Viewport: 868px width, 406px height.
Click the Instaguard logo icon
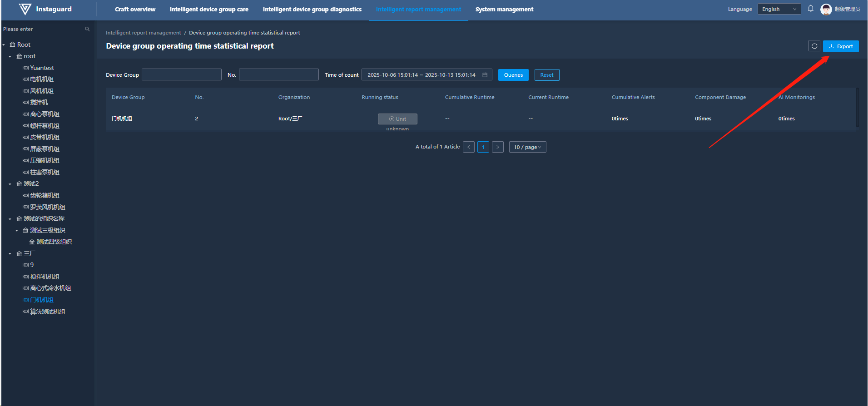tap(25, 9)
